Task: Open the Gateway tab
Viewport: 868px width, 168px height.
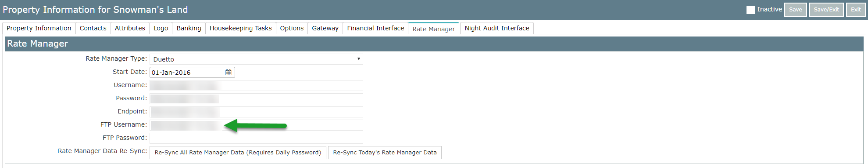Action: [x=325, y=28]
